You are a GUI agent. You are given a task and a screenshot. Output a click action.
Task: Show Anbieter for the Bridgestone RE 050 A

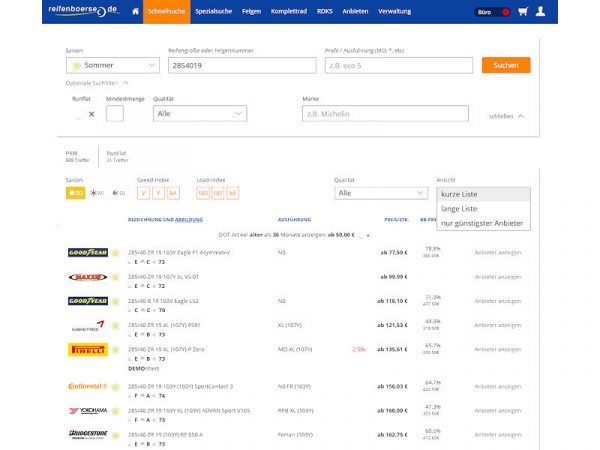pos(498,435)
